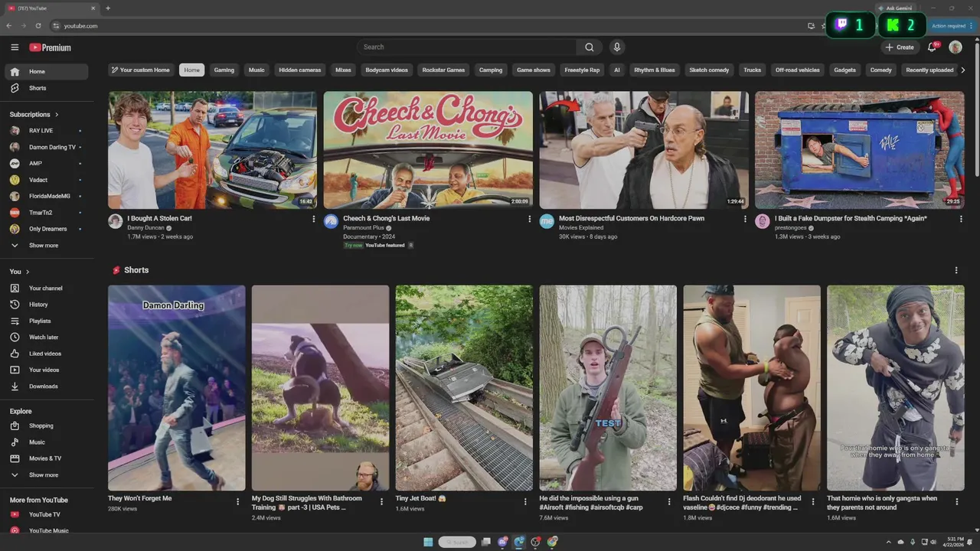980x551 pixels.
Task: Expand Show more under Explore
Action: click(47, 475)
